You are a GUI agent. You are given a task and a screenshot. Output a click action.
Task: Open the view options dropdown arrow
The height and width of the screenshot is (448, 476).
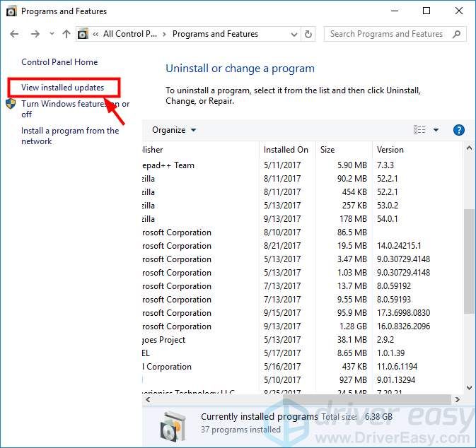point(436,130)
